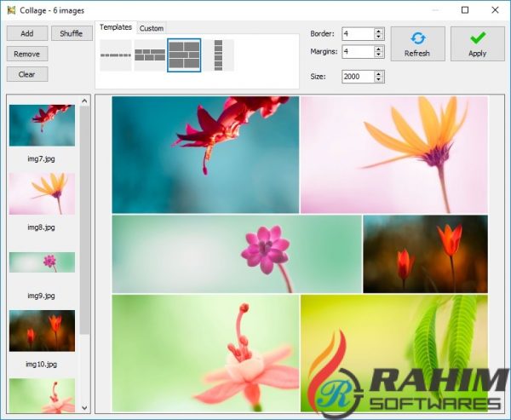
Task: Close the Collage window
Action: click(495, 10)
